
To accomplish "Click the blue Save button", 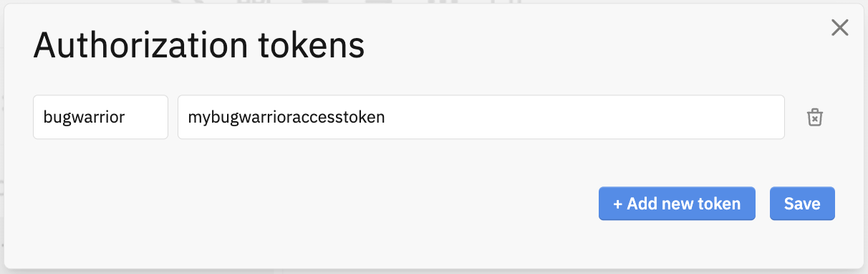I will (x=802, y=204).
